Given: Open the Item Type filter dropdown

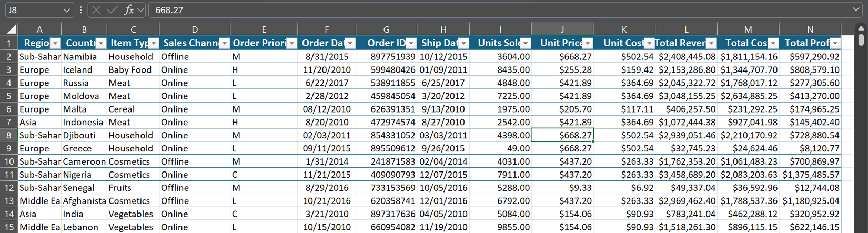Looking at the screenshot, I should [x=153, y=43].
